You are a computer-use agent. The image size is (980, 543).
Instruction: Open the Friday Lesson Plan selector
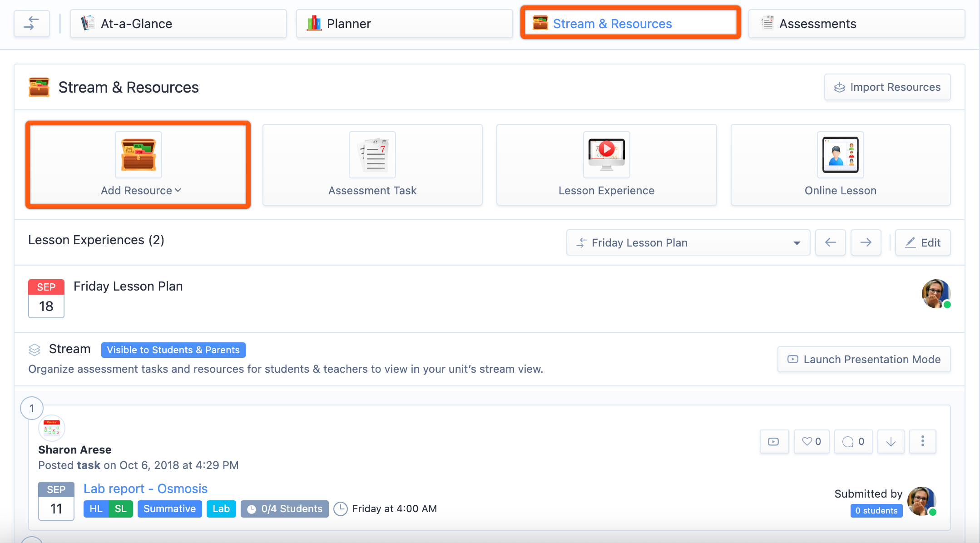pyautogui.click(x=688, y=242)
